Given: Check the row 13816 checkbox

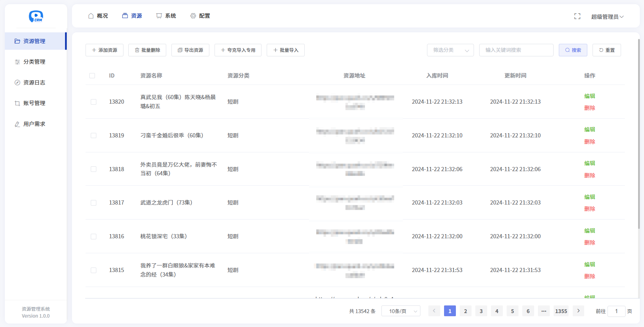Looking at the screenshot, I should pos(94,237).
